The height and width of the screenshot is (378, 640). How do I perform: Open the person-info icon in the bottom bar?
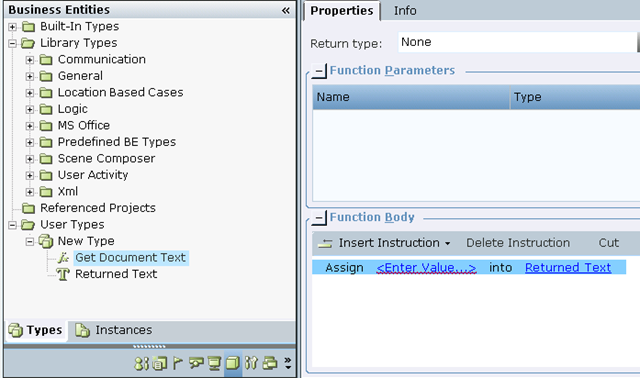click(x=141, y=363)
